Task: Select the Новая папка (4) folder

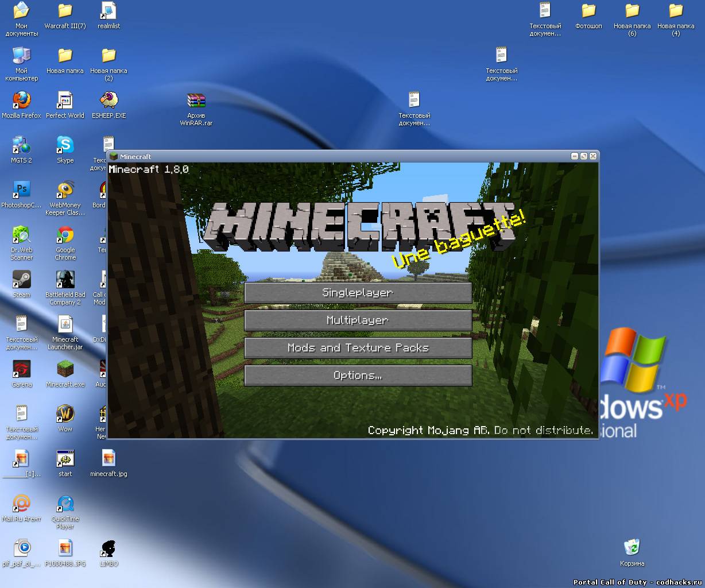Action: (676, 10)
